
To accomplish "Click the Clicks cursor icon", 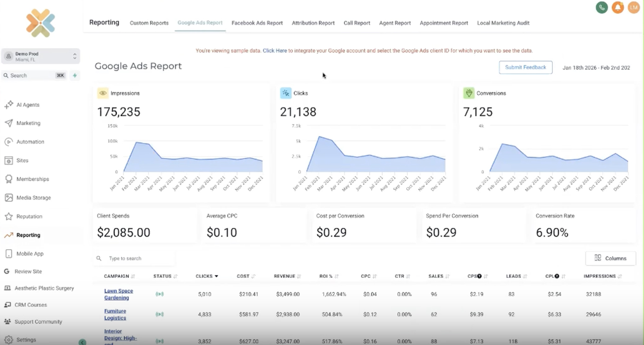I will coord(286,93).
